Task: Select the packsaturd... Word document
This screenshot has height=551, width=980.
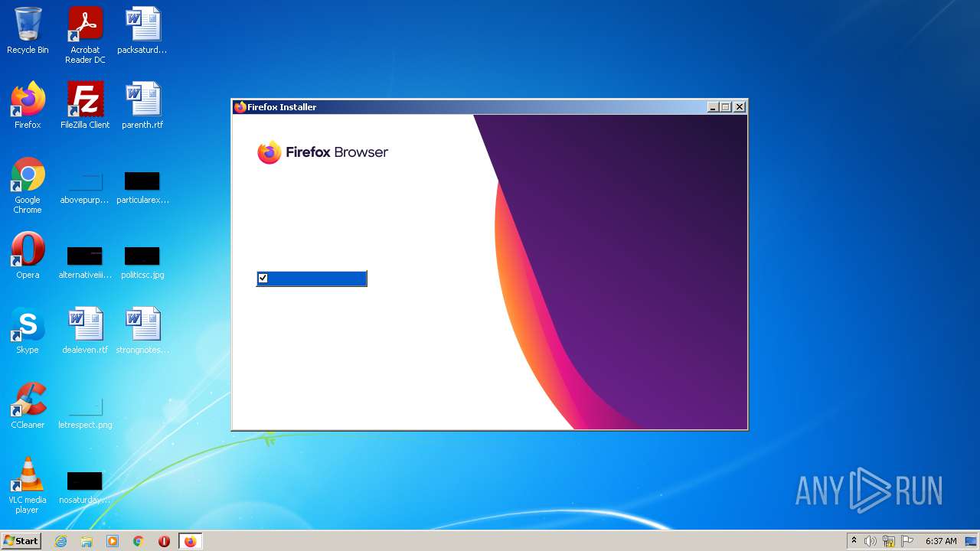Action: click(x=142, y=31)
